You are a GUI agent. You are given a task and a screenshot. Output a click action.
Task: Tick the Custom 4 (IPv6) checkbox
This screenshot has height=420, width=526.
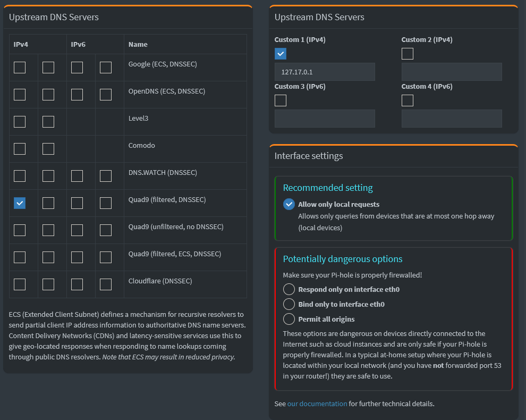click(x=408, y=100)
